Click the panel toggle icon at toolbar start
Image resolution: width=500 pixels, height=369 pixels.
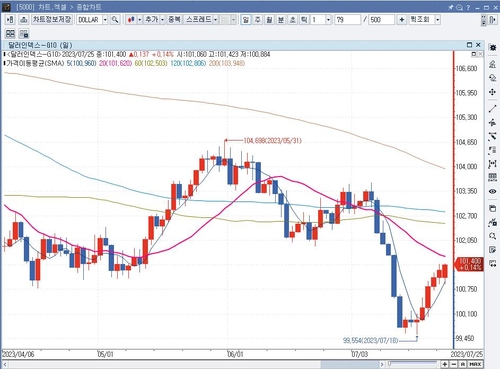click(x=10, y=20)
